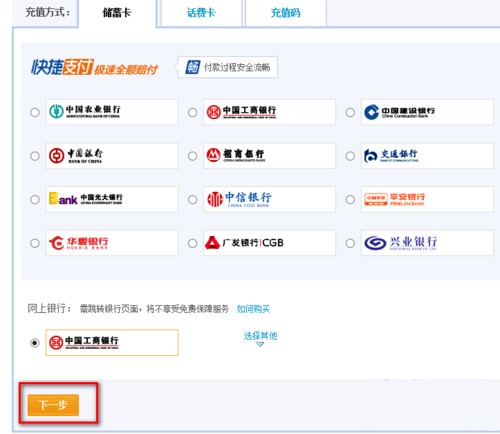The width and height of the screenshot is (500, 434).
Task: Select the 中信银行 radio button
Action: (192, 200)
